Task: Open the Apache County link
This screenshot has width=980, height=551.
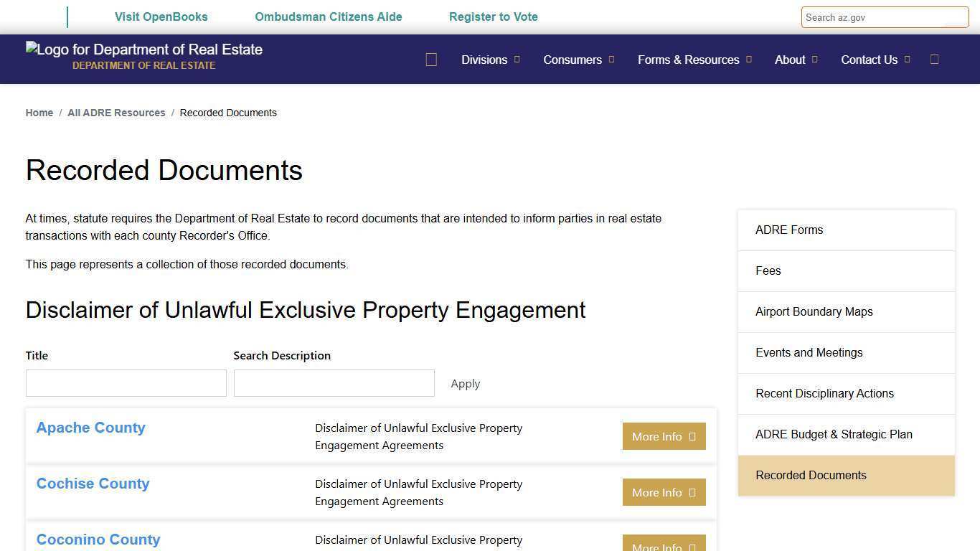Action: [90, 428]
